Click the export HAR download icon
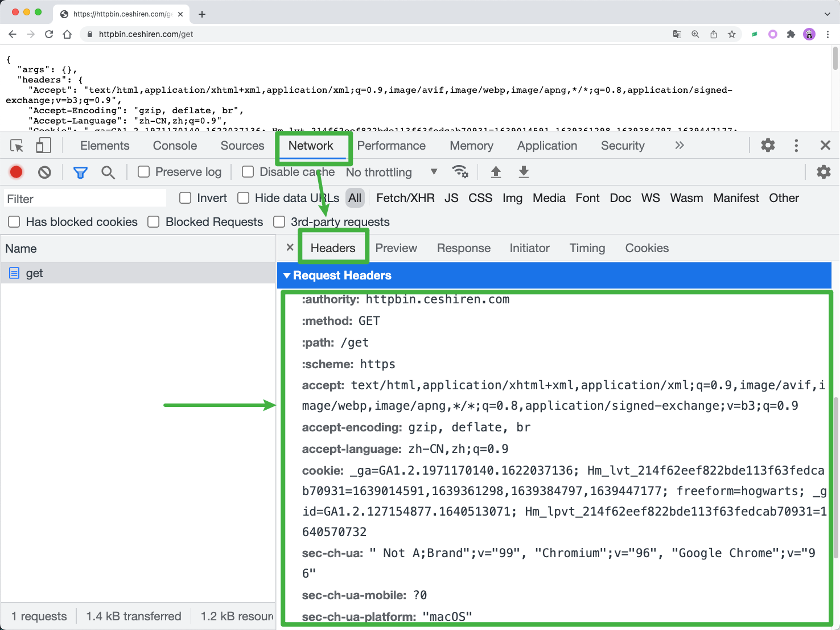840x630 pixels. [524, 172]
